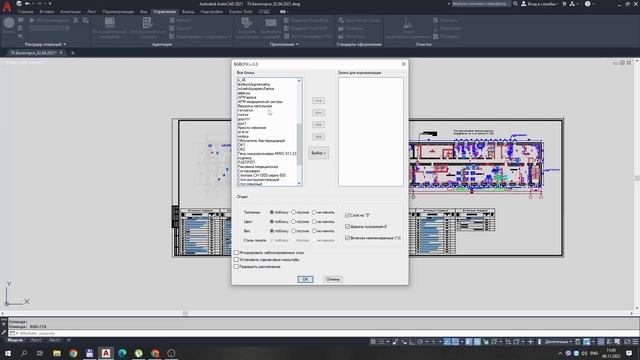Screen dimensions: 640x360
Task: Click the Layer Translator icon in CAD standards
Action: (341, 20)
